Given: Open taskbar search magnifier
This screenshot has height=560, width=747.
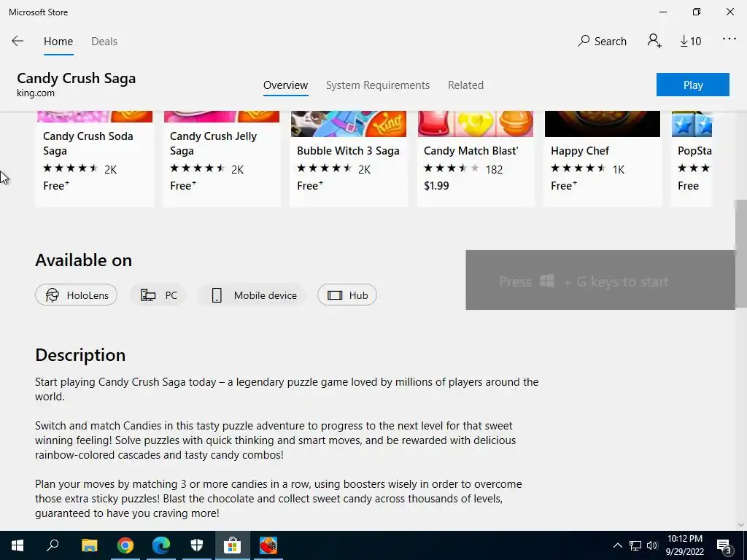Looking at the screenshot, I should pos(53,545).
